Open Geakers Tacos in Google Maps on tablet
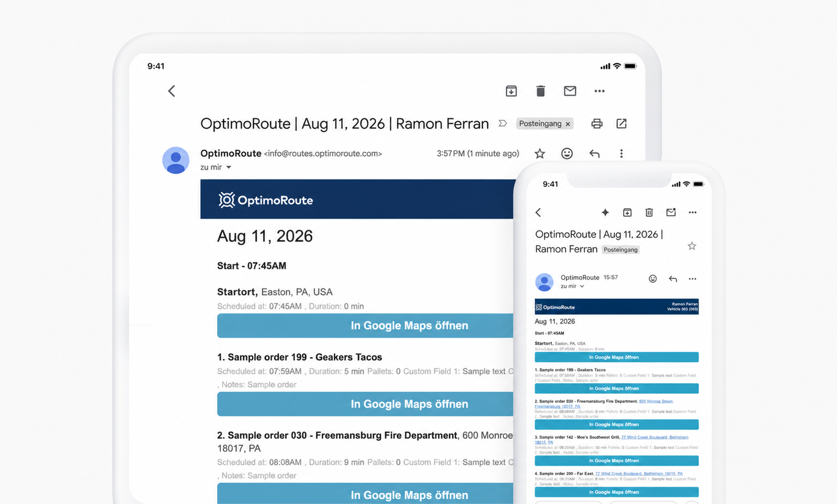Viewport: 837px width, 504px height. pyautogui.click(x=365, y=404)
